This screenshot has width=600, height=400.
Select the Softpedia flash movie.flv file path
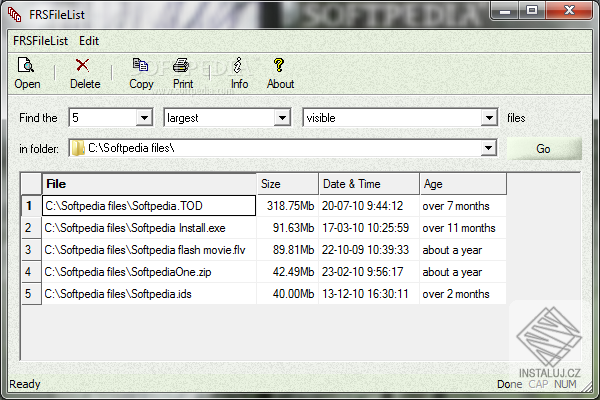pyautogui.click(x=149, y=250)
